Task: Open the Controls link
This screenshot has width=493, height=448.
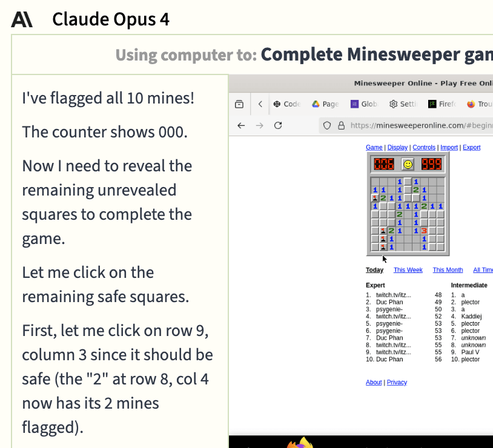Action: click(424, 148)
